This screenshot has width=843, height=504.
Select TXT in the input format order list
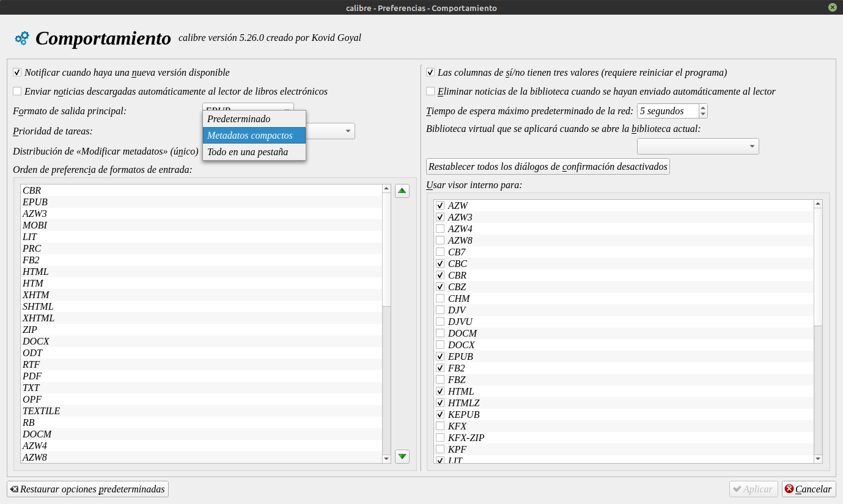click(x=201, y=388)
